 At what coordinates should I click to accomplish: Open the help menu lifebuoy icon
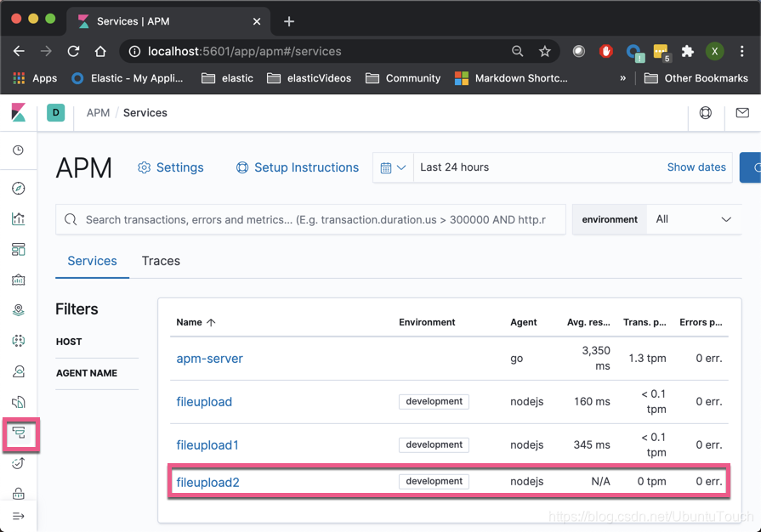click(706, 112)
